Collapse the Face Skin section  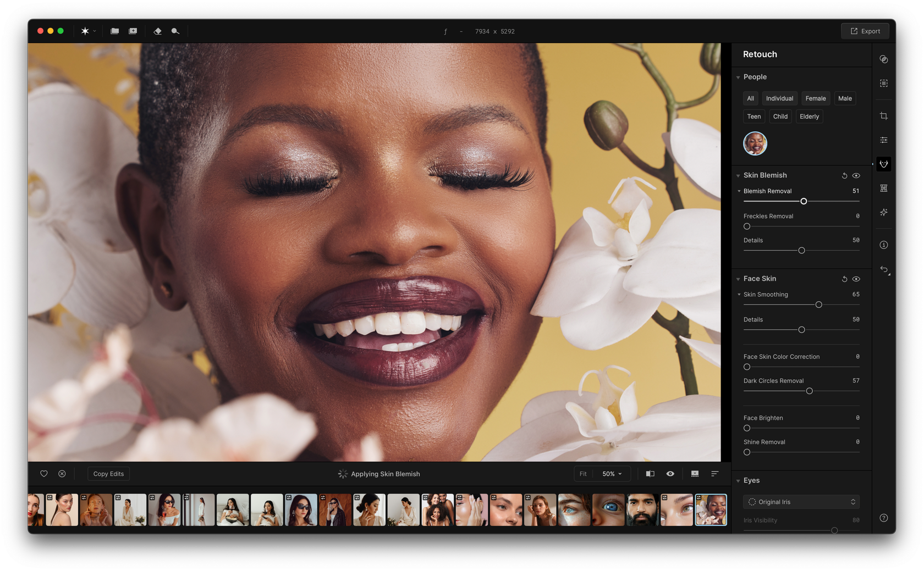(x=738, y=279)
